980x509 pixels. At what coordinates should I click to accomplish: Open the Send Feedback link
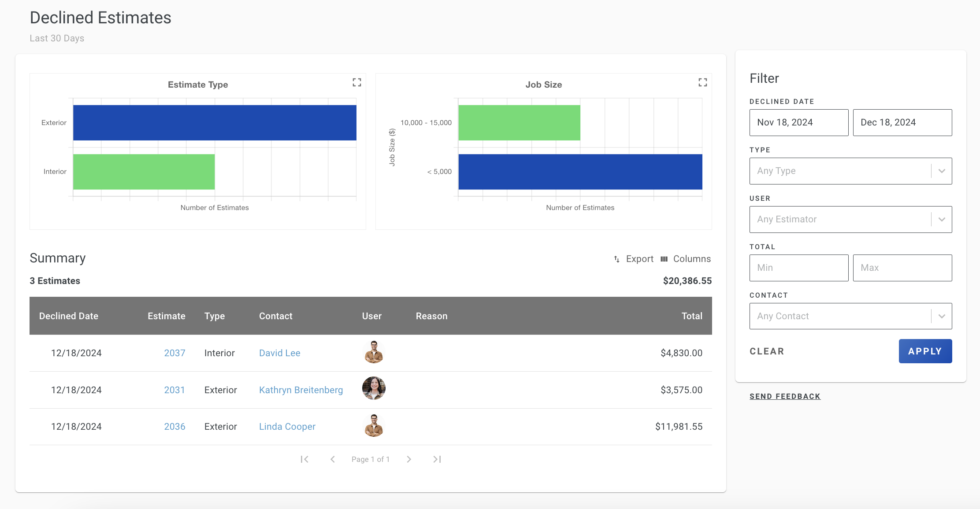785,396
